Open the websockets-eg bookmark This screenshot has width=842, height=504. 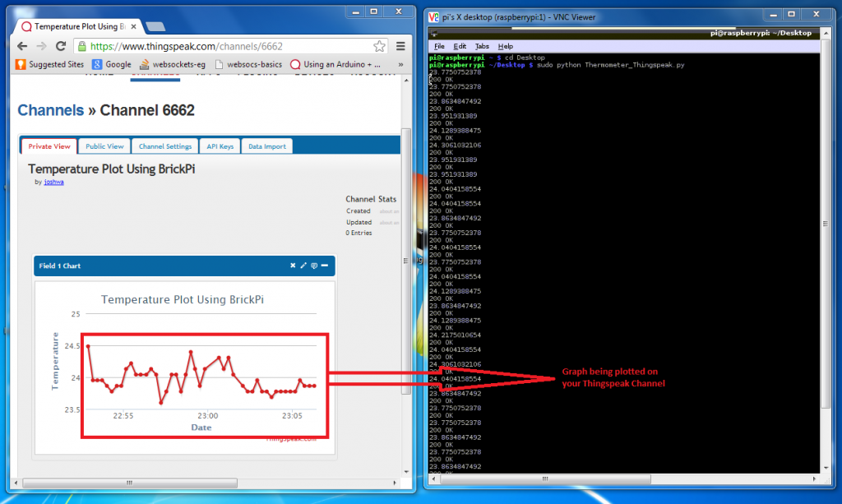point(173,64)
